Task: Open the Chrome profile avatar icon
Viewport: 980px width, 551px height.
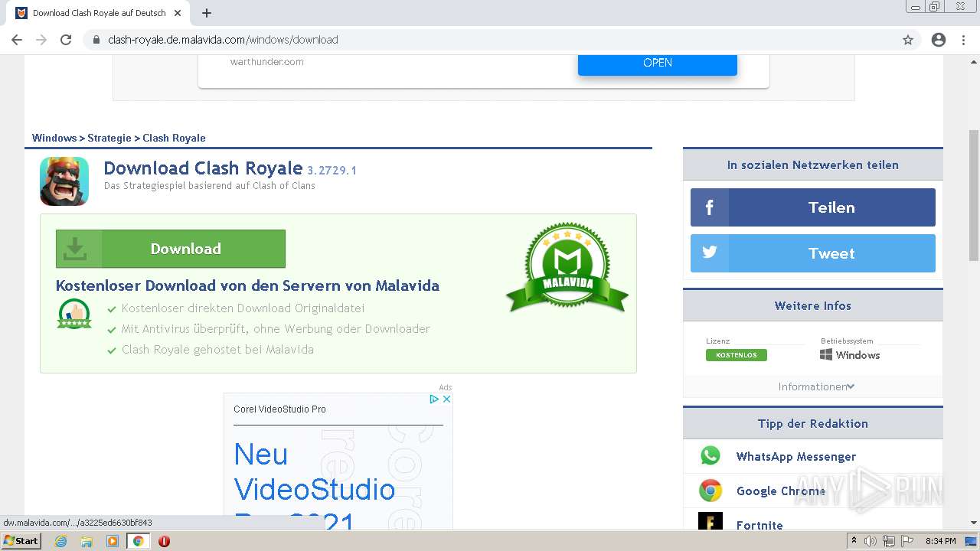Action: pyautogui.click(x=939, y=40)
